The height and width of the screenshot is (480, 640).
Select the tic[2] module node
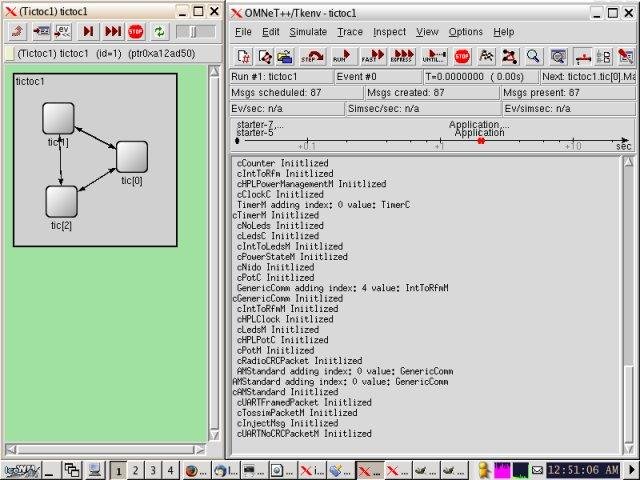click(61, 202)
